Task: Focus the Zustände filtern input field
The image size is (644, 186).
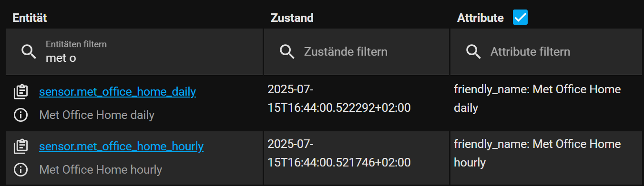Action: pos(357,52)
